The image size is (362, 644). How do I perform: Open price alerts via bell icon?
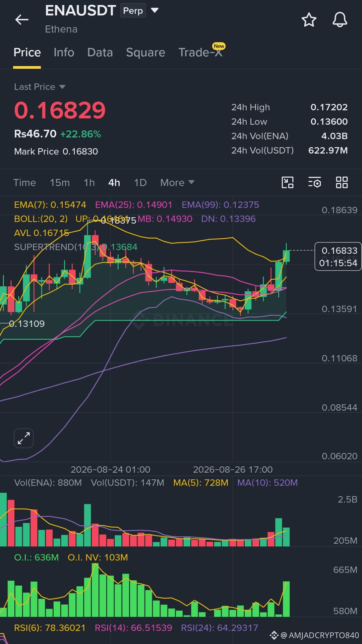(340, 20)
